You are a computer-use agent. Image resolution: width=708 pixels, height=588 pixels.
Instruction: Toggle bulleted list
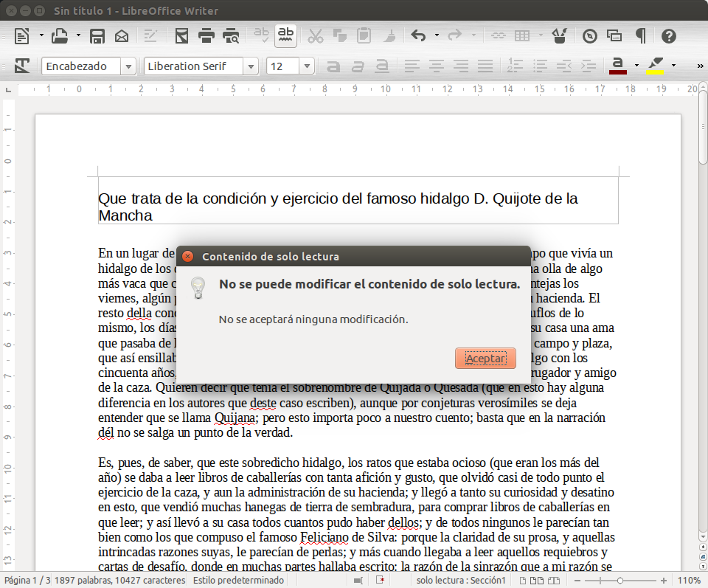coord(540,66)
